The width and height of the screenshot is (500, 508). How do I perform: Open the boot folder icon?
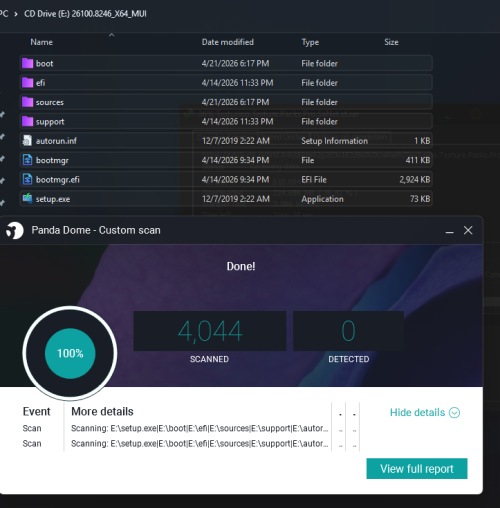tap(27, 63)
